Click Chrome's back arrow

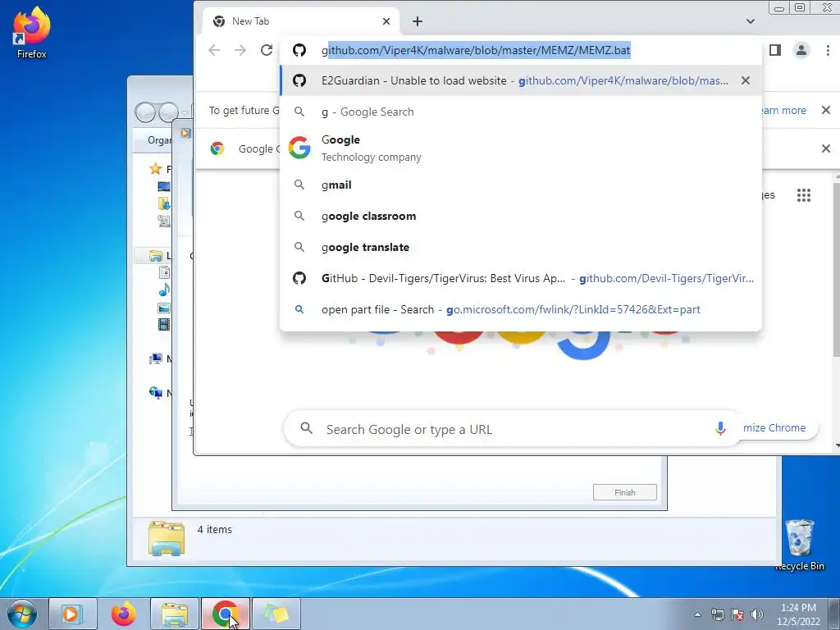click(214, 50)
